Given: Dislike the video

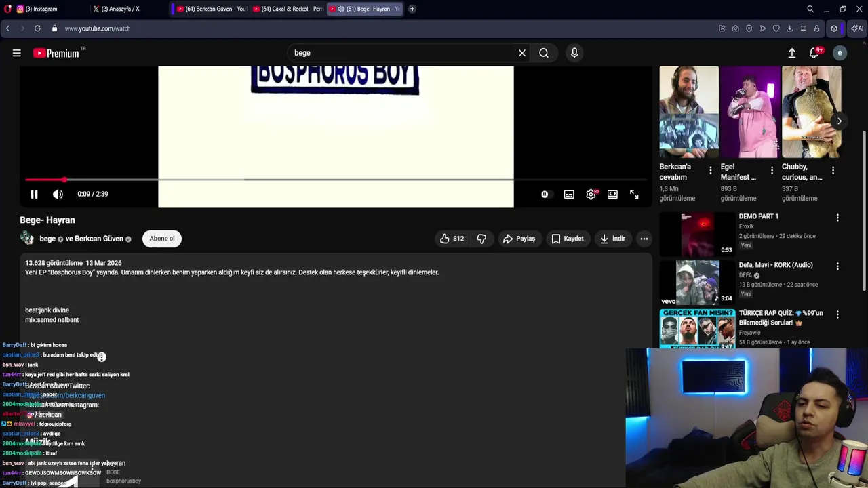Looking at the screenshot, I should click(x=481, y=239).
